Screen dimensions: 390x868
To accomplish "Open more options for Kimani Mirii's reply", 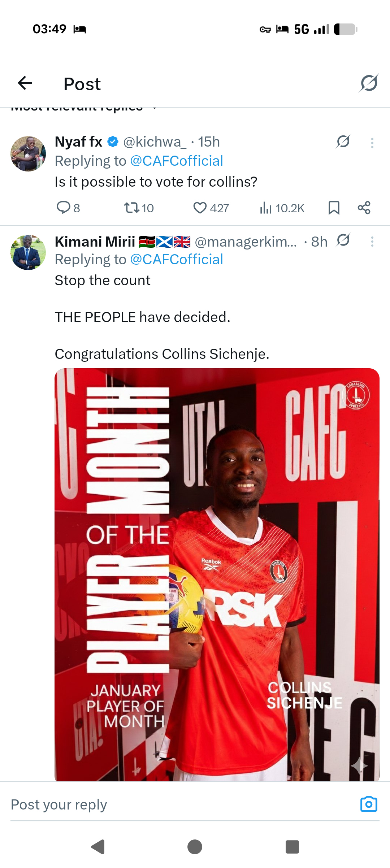I will pos(372,242).
